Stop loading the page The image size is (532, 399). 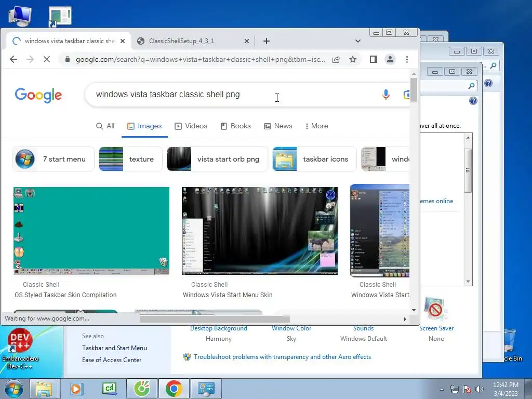click(x=47, y=59)
